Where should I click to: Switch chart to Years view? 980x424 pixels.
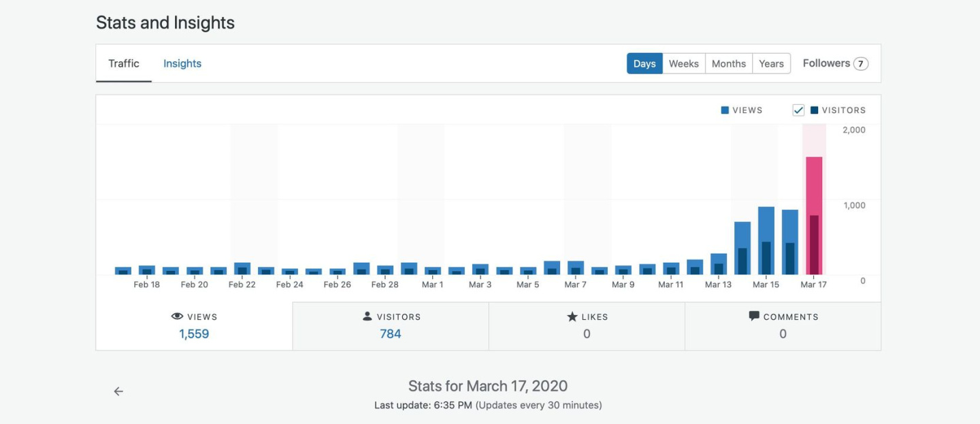771,63
